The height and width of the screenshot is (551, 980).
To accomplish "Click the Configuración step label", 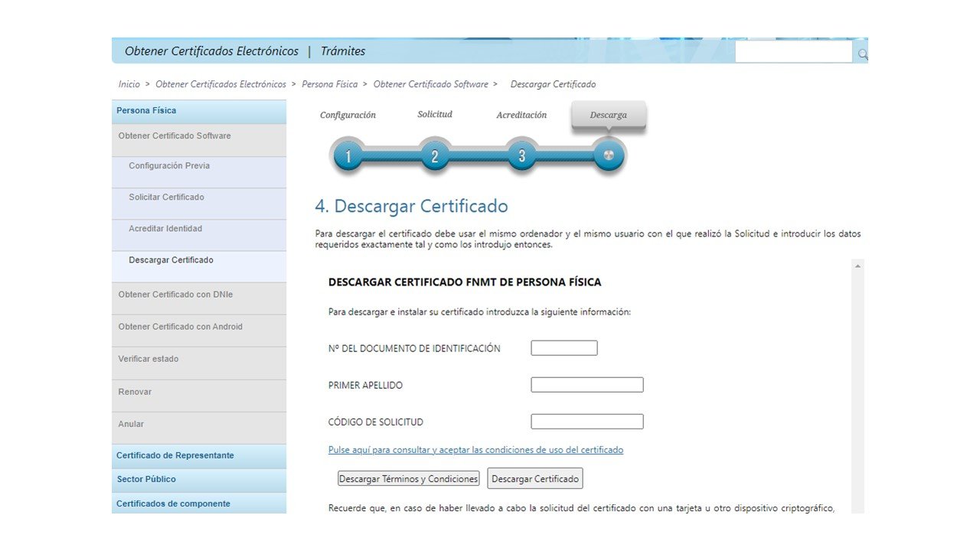I will click(x=348, y=115).
